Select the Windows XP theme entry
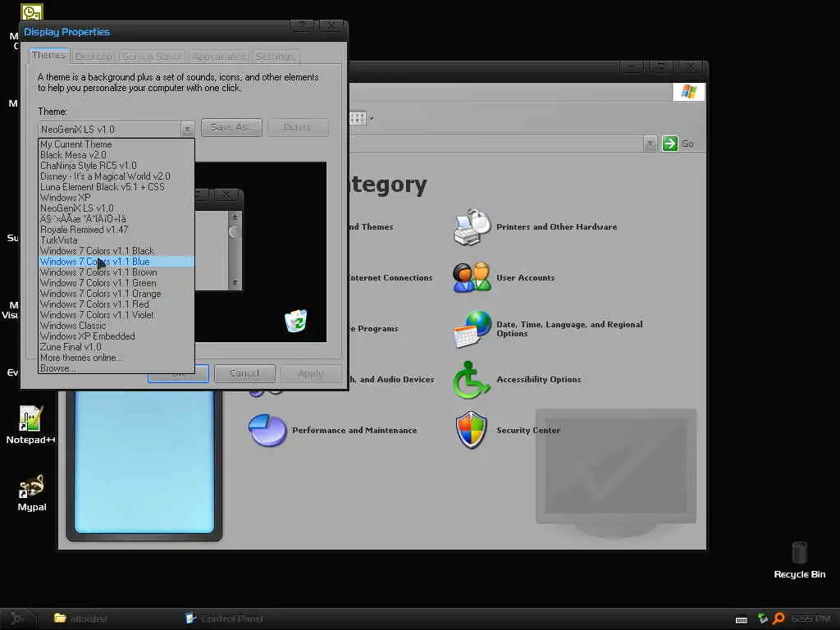This screenshot has width=840, height=630. coord(116,198)
